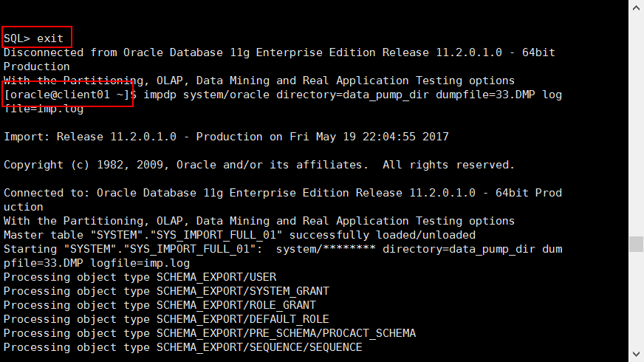Click 'directory=data_pump_dir' in the impdp command line
Screen dimensions: 644x362
point(352,95)
